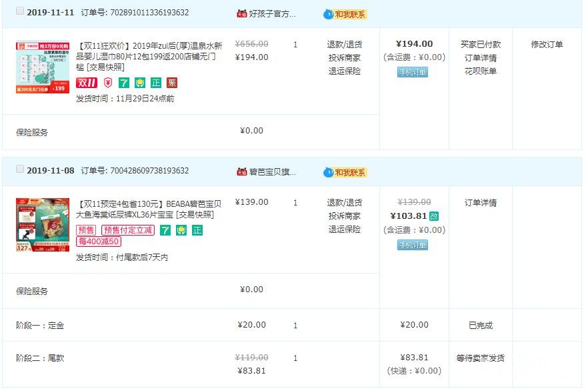The image size is (588, 389).
Task: Click the red shield guarantee icon
Action: [x=108, y=83]
